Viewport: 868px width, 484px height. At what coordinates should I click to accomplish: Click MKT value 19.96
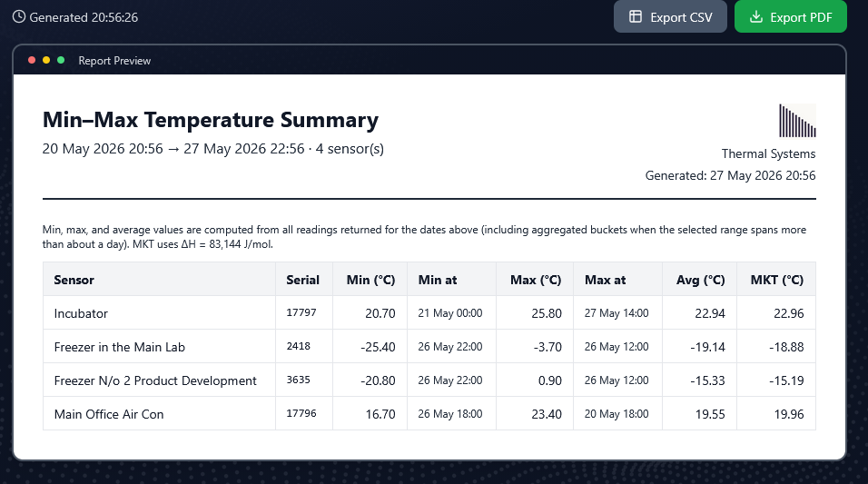(789, 414)
